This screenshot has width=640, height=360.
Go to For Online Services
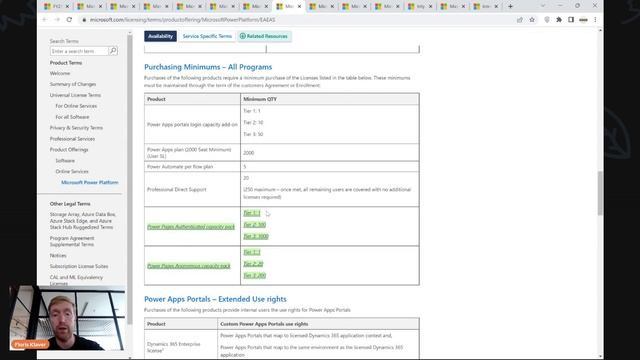point(76,106)
